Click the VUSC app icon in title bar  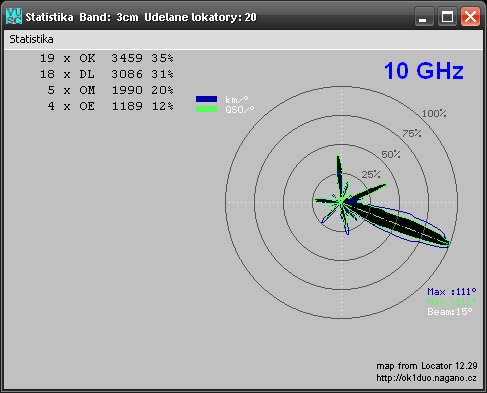[x=14, y=16]
